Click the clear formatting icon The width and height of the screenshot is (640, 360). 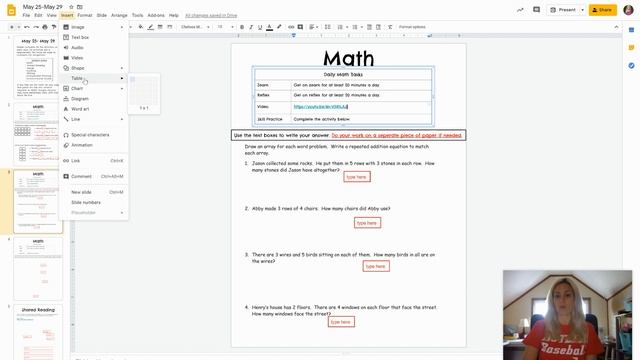point(390,27)
